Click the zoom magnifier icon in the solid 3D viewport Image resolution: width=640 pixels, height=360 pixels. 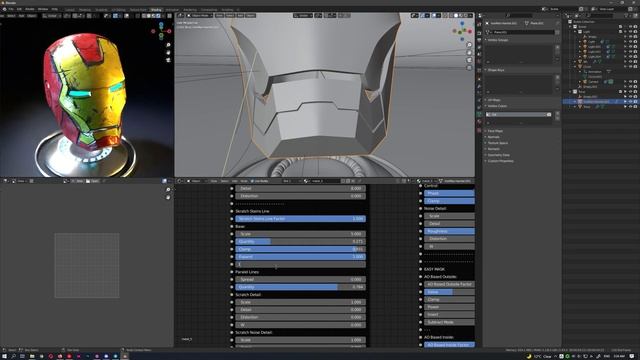(x=469, y=45)
